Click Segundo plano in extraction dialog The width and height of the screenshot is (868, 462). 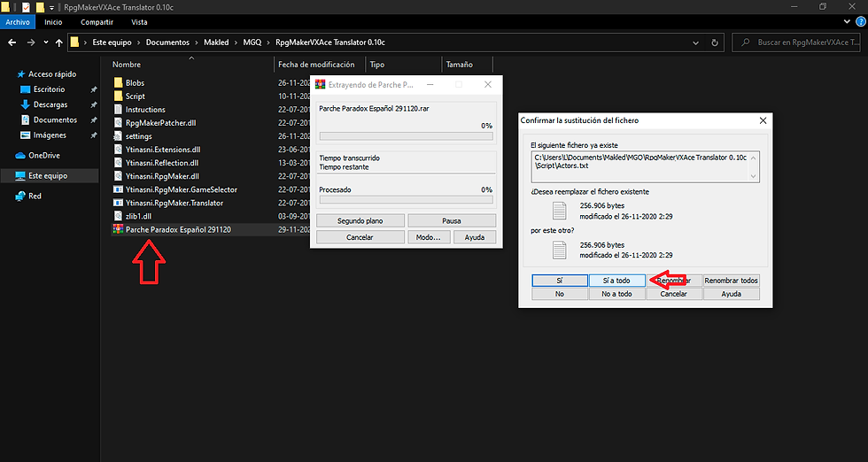point(360,220)
